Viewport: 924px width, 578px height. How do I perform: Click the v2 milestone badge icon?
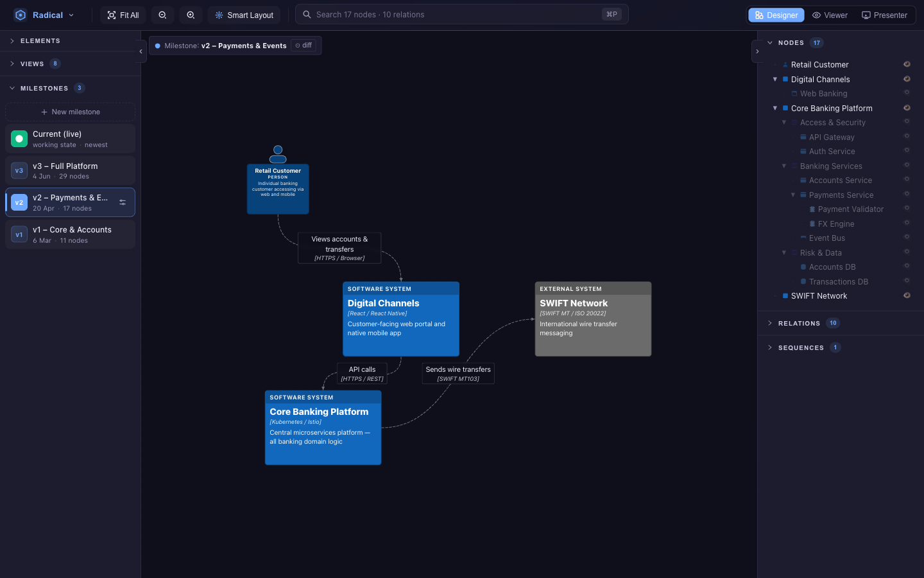(19, 202)
